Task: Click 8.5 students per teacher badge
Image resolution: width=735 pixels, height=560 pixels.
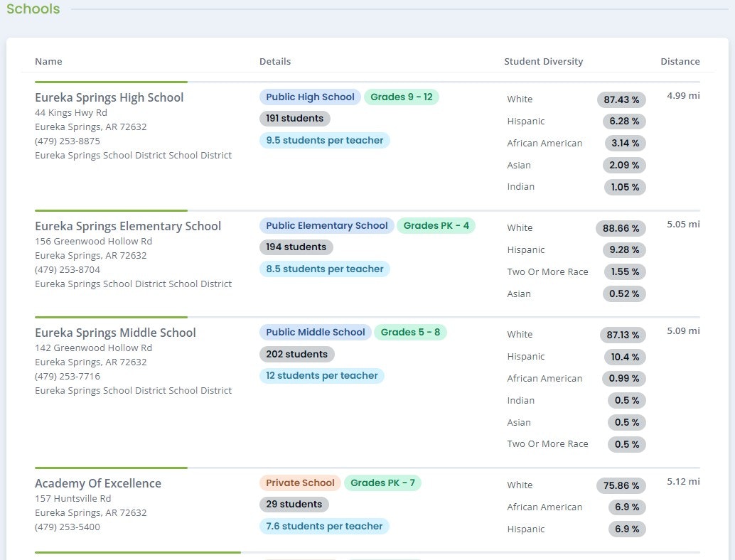Action: coord(324,269)
